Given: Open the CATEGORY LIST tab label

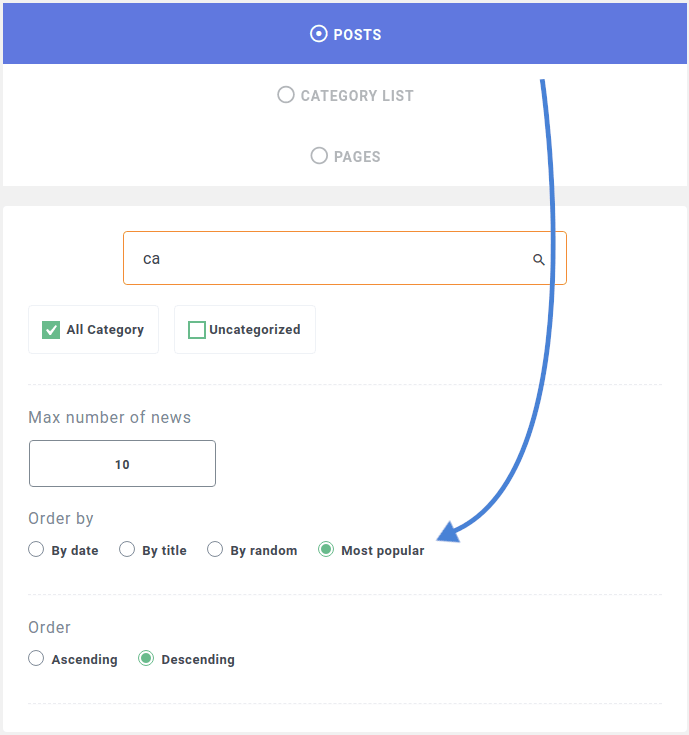Looking at the screenshot, I should 357,96.
